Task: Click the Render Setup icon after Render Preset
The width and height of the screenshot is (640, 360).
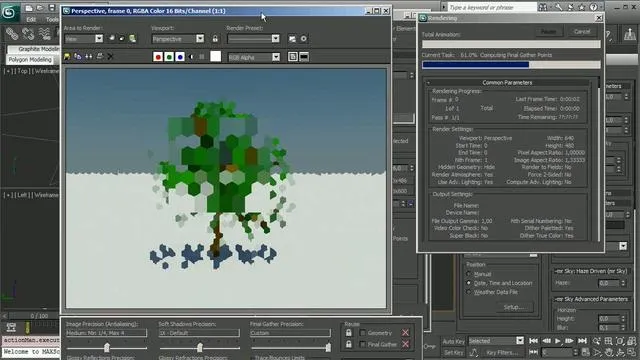Action: 292,39
